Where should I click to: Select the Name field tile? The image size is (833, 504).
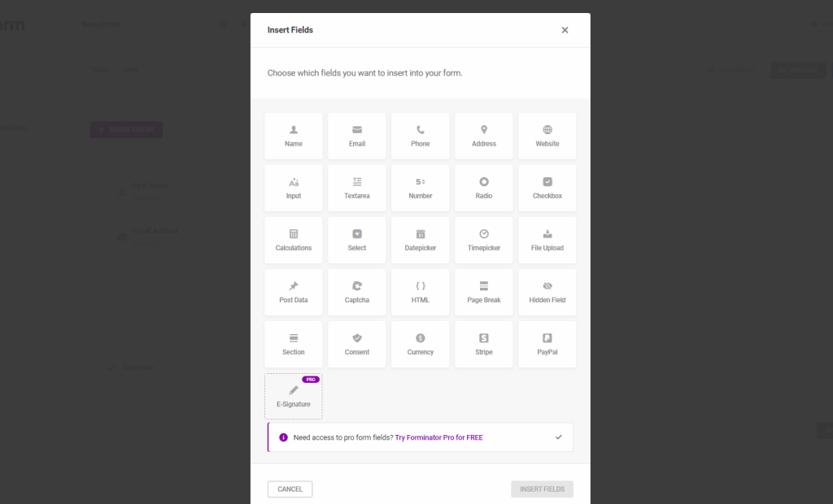point(293,136)
